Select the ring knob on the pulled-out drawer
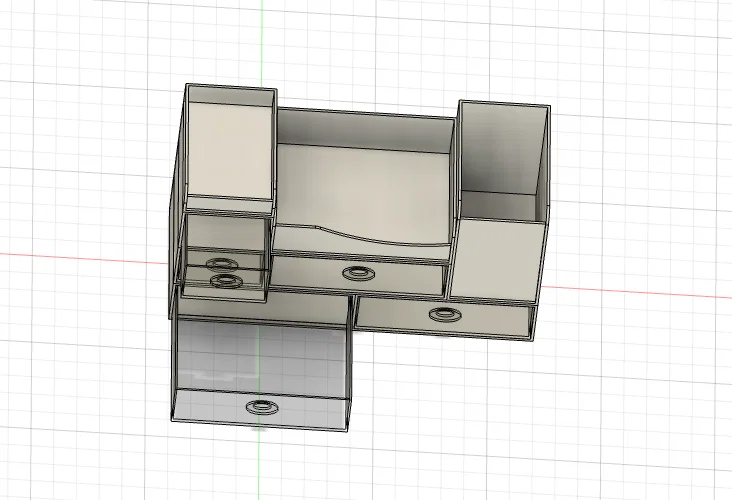 pyautogui.click(x=262, y=407)
